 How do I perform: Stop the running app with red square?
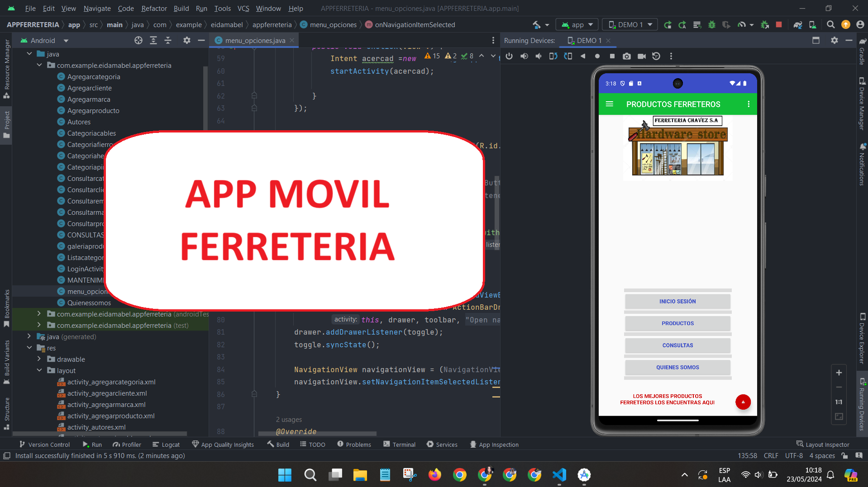[x=779, y=25]
